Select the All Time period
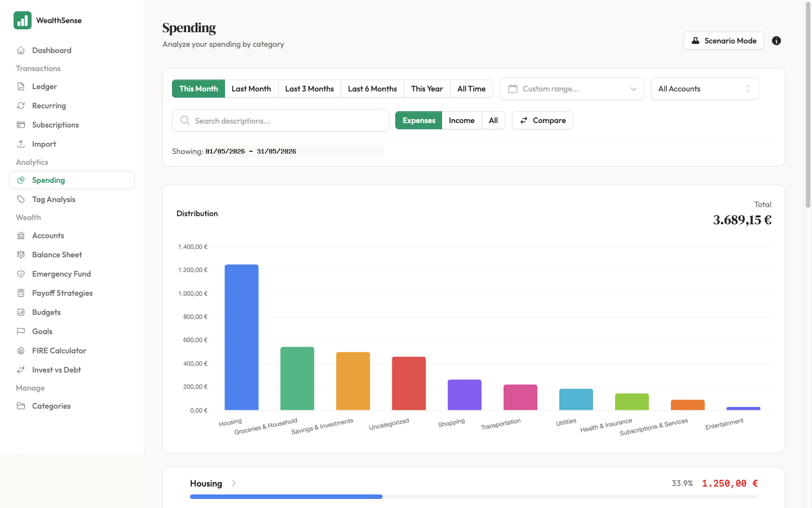 [x=471, y=89]
